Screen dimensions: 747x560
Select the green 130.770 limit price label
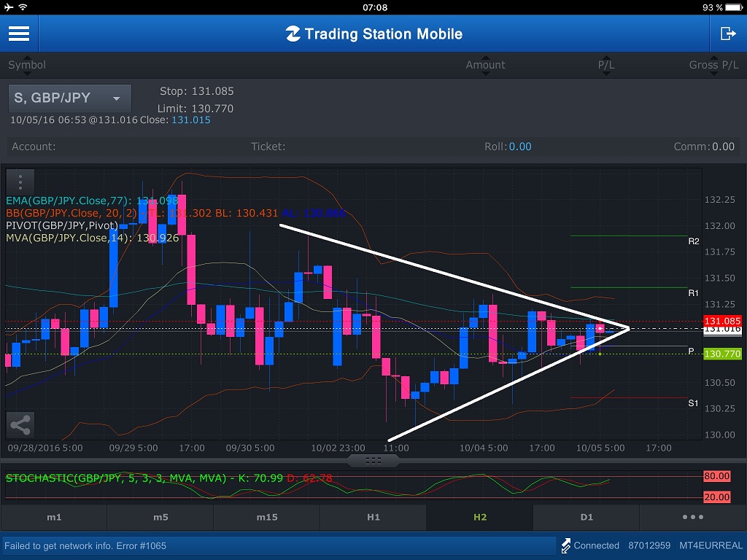pyautogui.click(x=722, y=354)
